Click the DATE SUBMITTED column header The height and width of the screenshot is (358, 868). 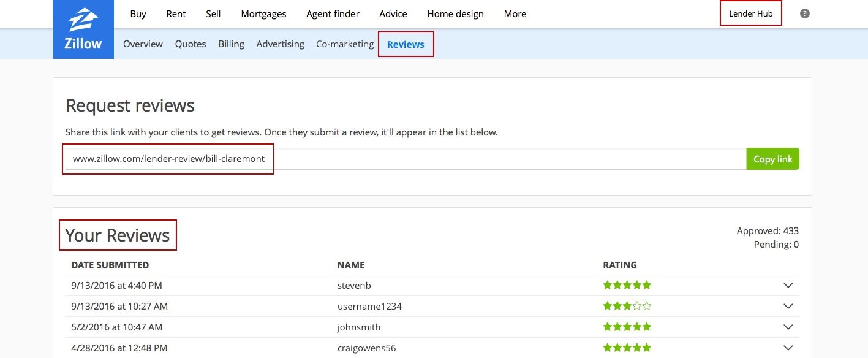point(110,265)
